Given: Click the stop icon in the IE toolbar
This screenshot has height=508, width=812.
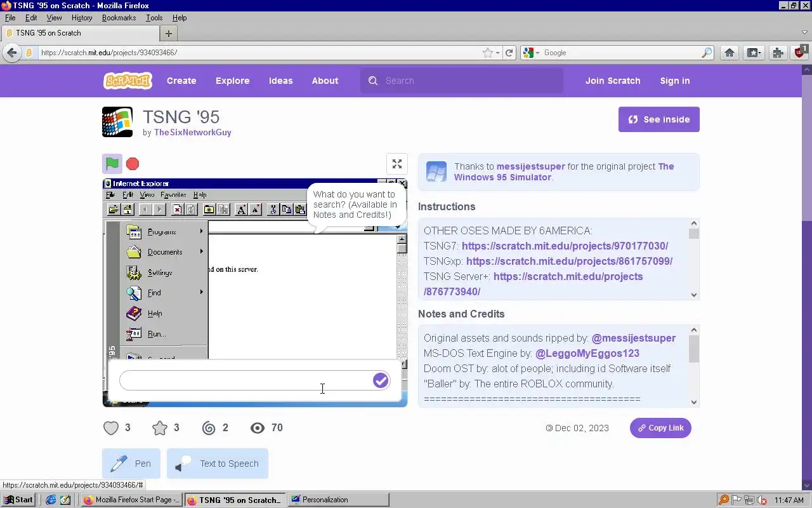Looking at the screenshot, I should click(x=178, y=210).
